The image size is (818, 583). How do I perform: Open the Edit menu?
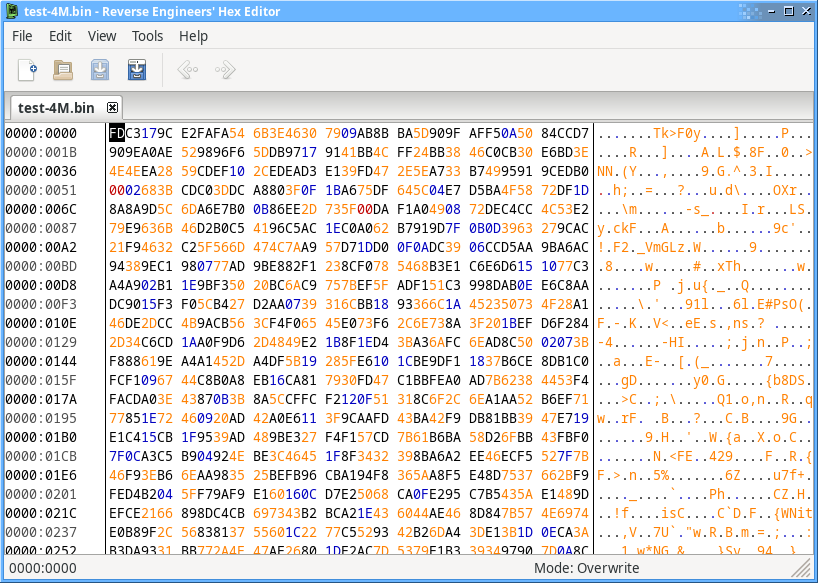[60, 36]
